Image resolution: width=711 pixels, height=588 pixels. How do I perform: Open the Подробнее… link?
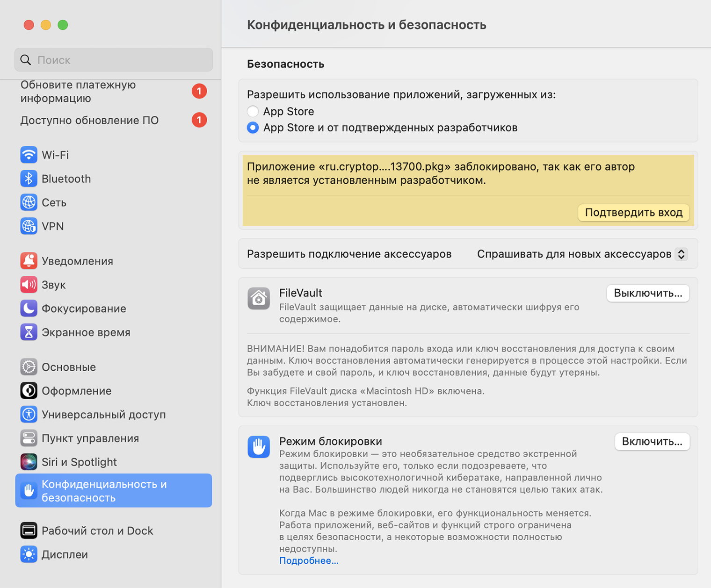pos(309,560)
